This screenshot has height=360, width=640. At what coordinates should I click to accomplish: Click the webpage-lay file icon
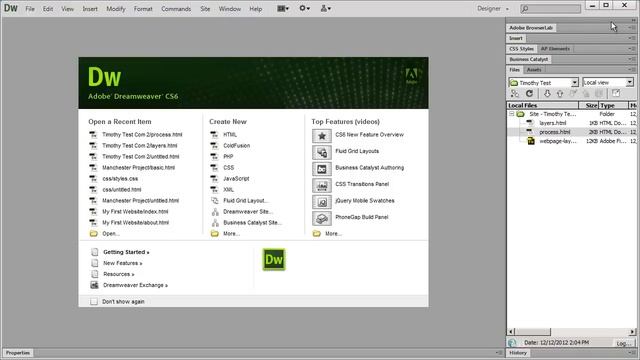[x=531, y=141]
